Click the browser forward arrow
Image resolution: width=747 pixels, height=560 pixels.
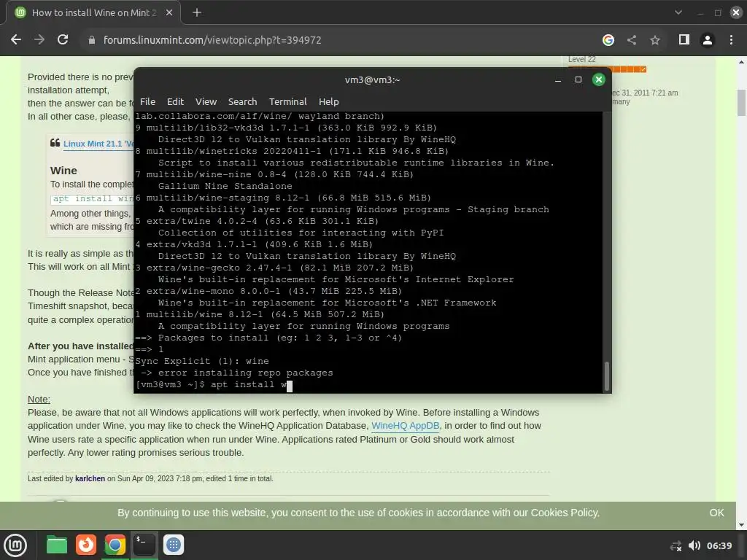click(x=39, y=40)
